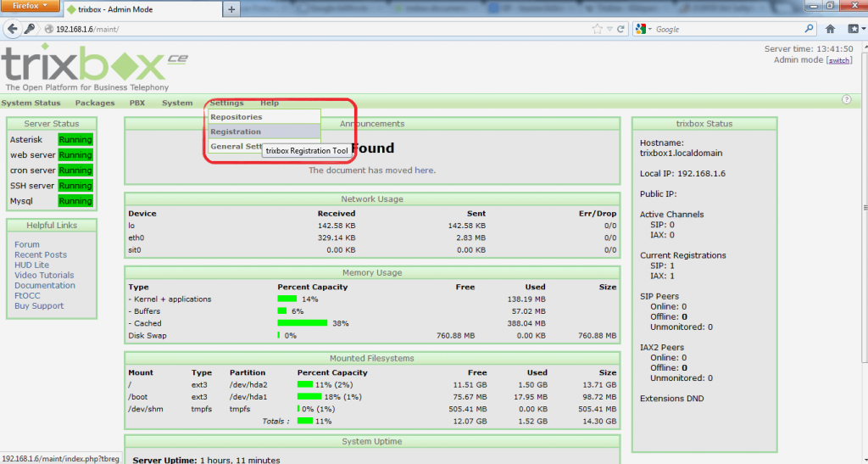Click the Disk Swap row label

[x=147, y=336]
